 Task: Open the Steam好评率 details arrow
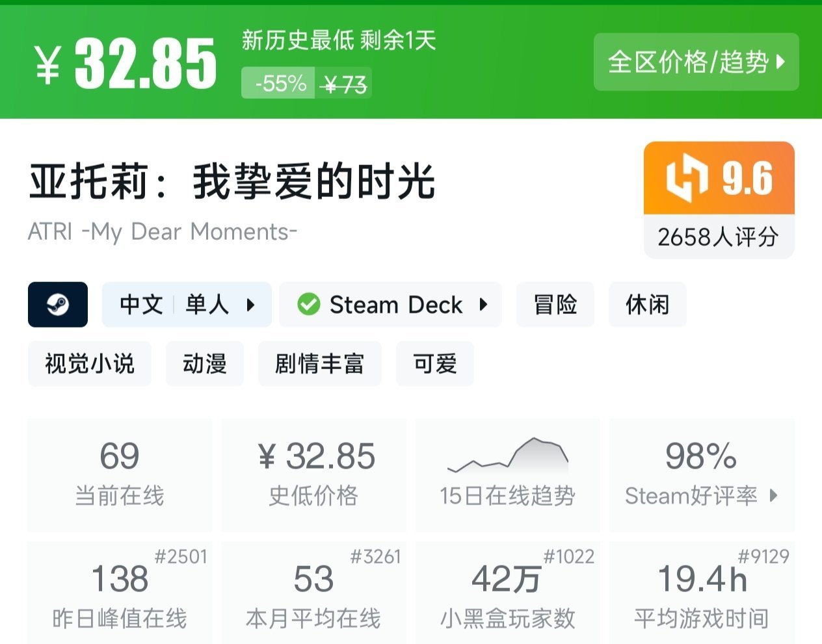(773, 496)
